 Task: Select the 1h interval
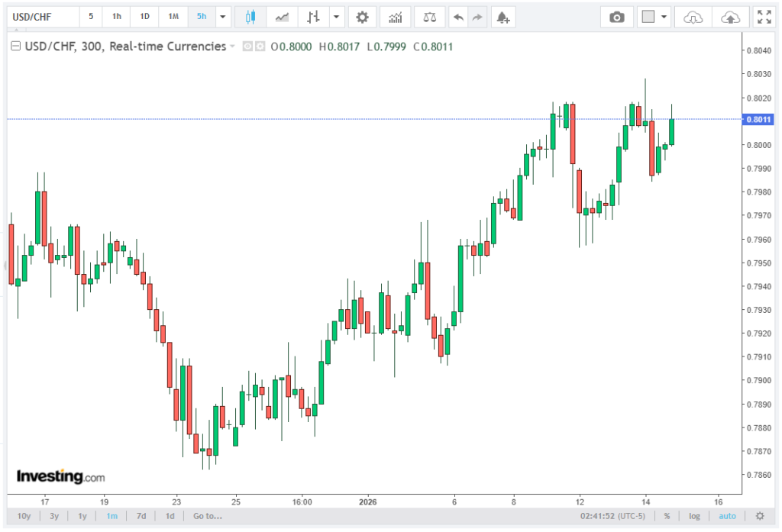[x=117, y=17]
